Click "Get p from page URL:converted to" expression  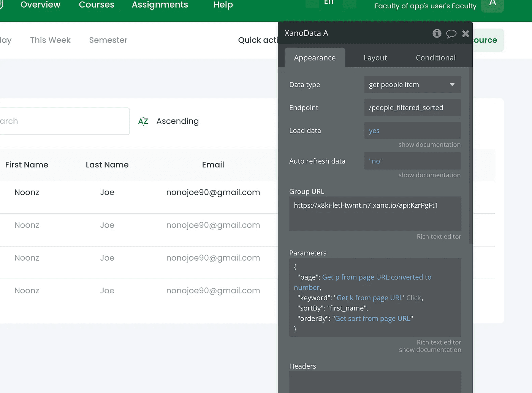coord(377,277)
